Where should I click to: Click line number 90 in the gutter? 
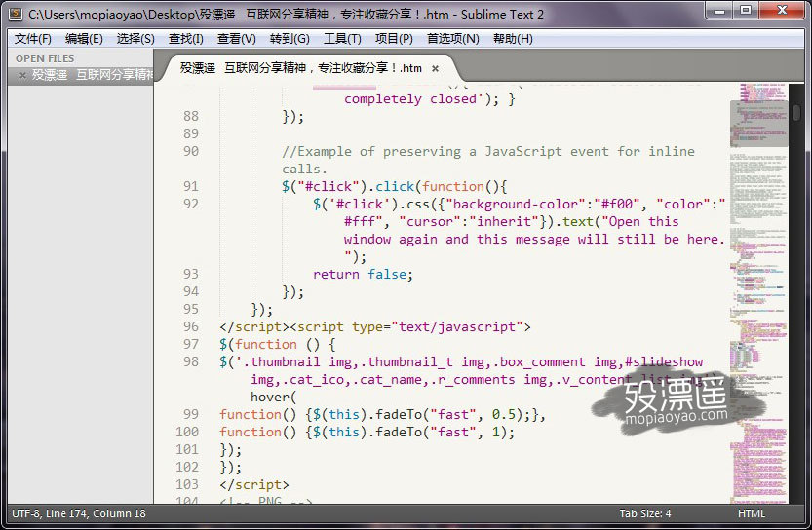(x=191, y=151)
